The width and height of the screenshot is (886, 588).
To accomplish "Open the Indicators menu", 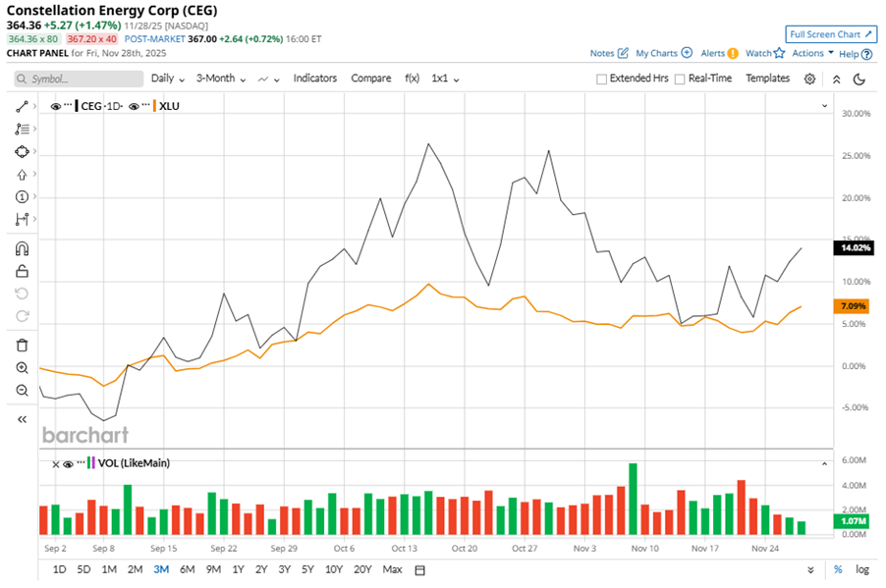I will click(314, 79).
